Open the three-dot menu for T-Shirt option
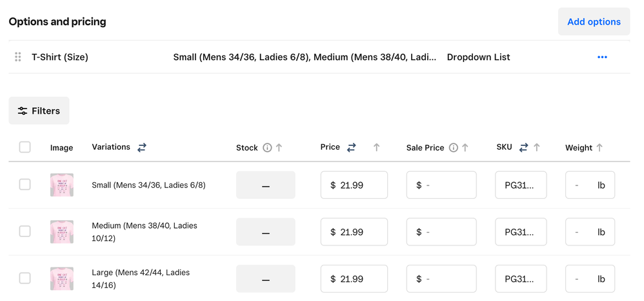The width and height of the screenshot is (644, 301). 602,57
